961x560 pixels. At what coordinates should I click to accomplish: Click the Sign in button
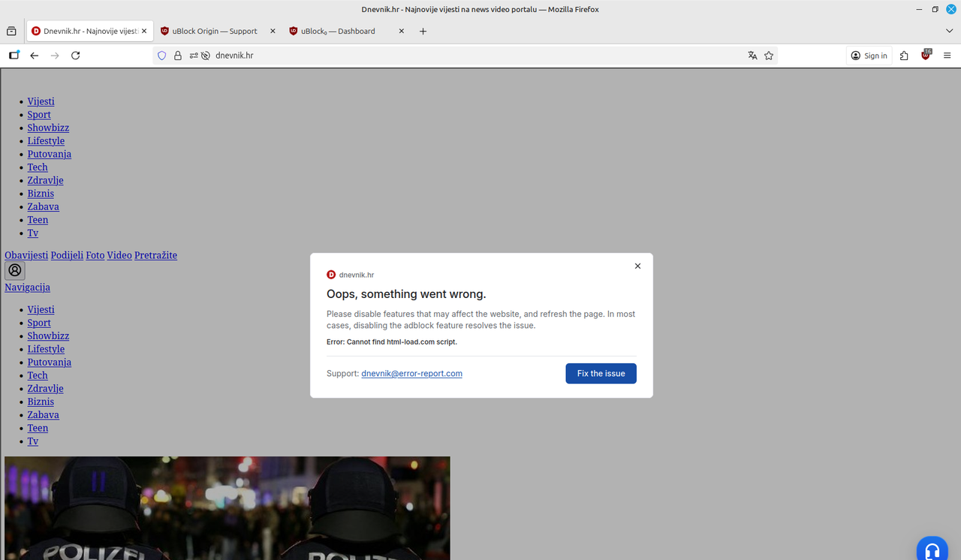[869, 56]
